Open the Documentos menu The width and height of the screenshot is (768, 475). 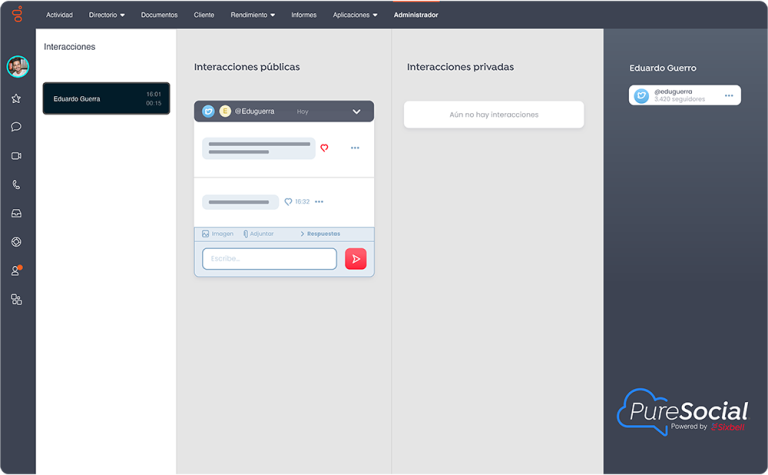coord(159,15)
